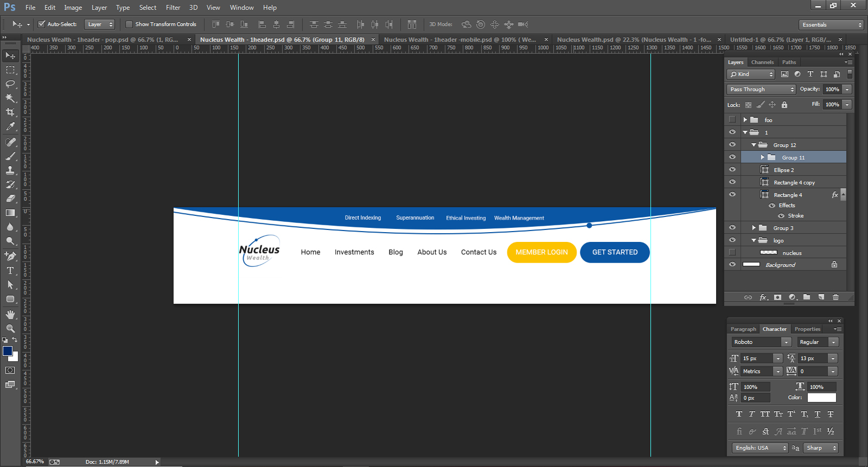Select the Zoom tool in toolbar
Screen dimensions: 868x467
point(10,329)
